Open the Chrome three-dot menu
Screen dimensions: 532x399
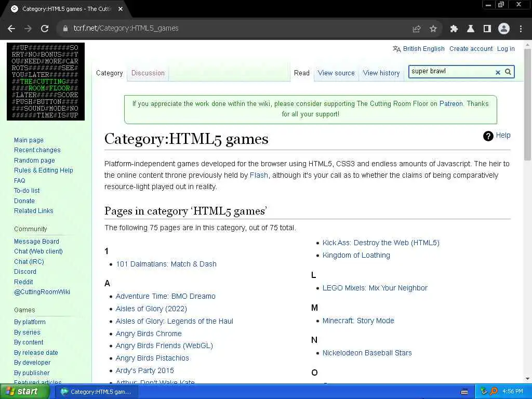(x=521, y=29)
